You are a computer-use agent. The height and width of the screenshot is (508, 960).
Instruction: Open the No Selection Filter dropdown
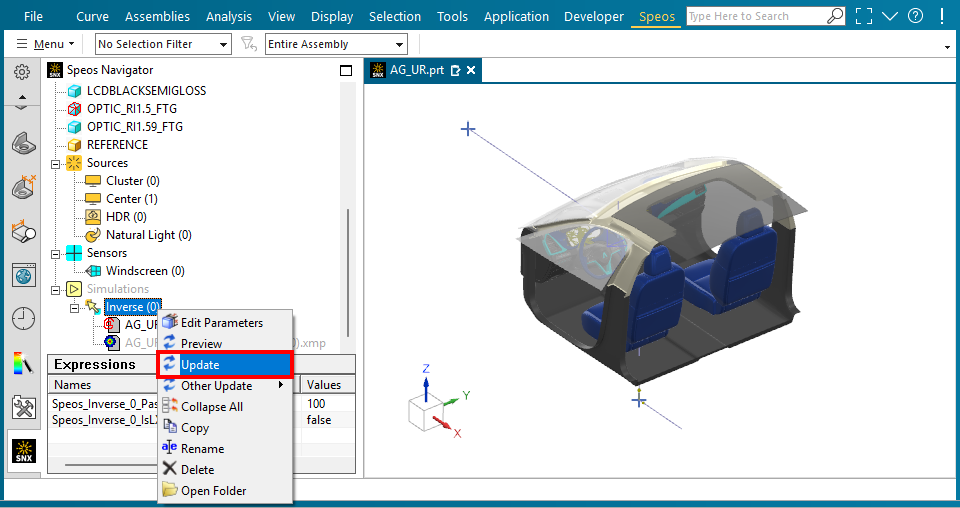163,44
